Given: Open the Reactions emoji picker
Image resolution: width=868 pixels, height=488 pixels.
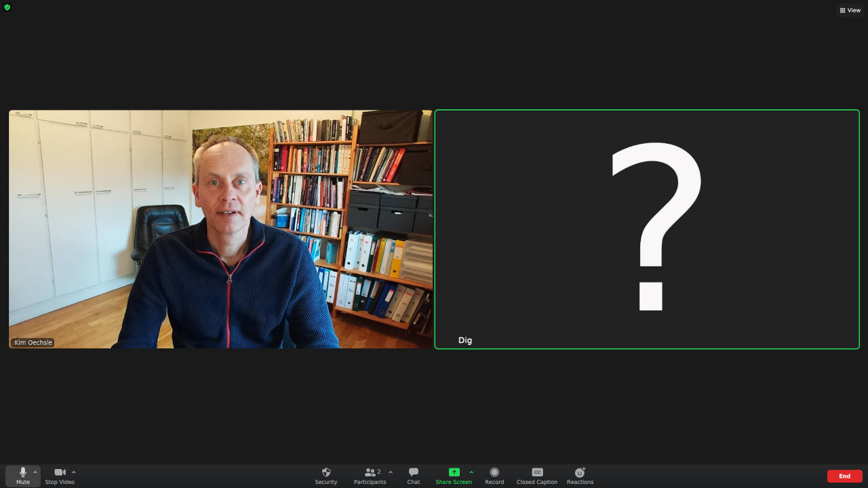Looking at the screenshot, I should click(x=580, y=475).
